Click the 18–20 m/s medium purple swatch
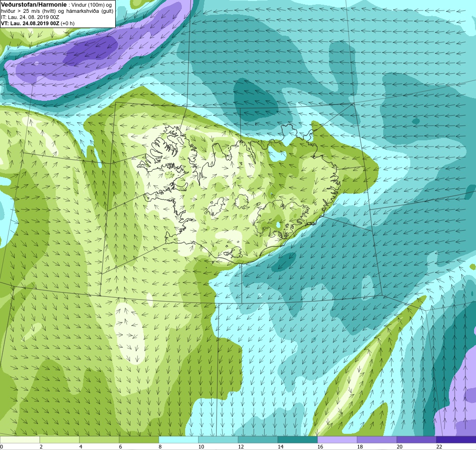476x450 pixels. tap(377, 440)
